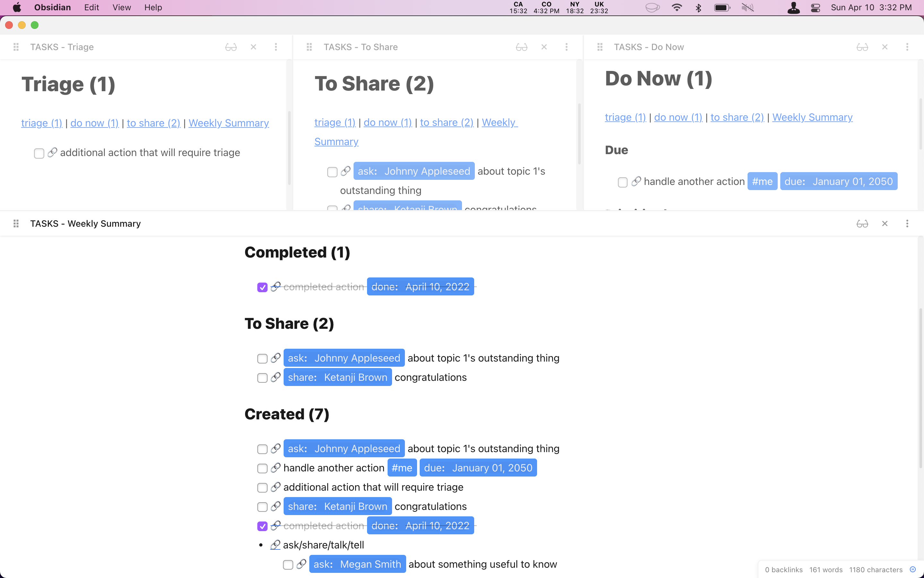Open more options in To Share pane

pyautogui.click(x=566, y=47)
